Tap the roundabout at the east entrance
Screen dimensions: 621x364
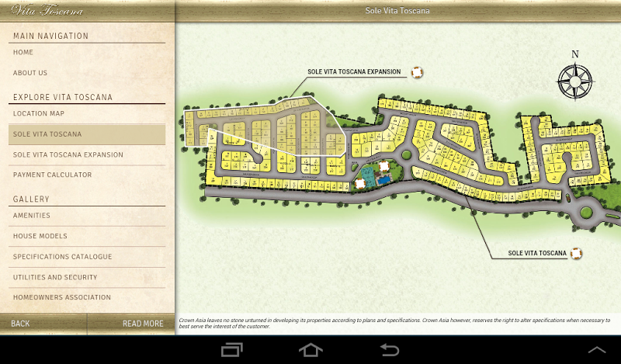pos(586,213)
